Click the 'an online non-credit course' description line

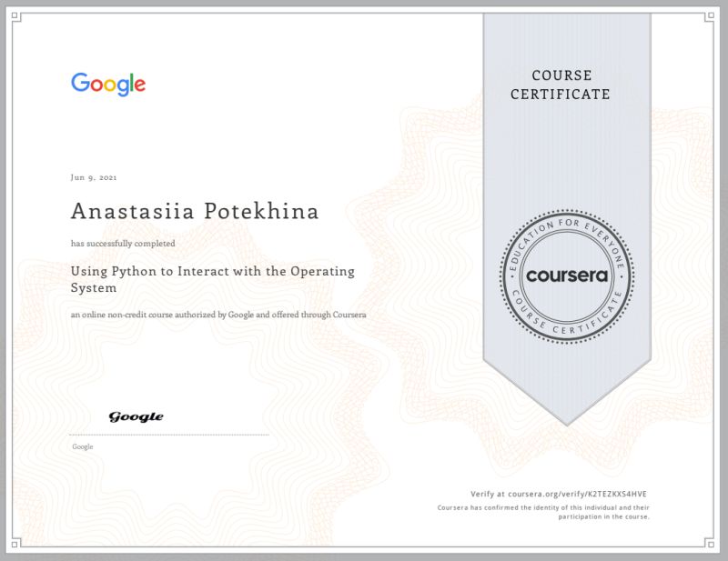[218, 315]
